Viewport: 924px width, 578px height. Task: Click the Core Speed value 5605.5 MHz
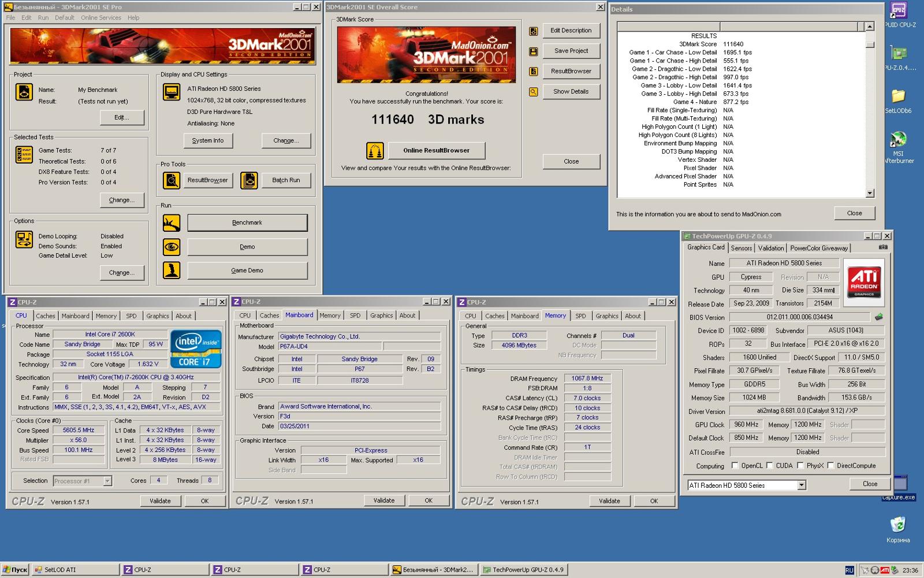[79, 431]
